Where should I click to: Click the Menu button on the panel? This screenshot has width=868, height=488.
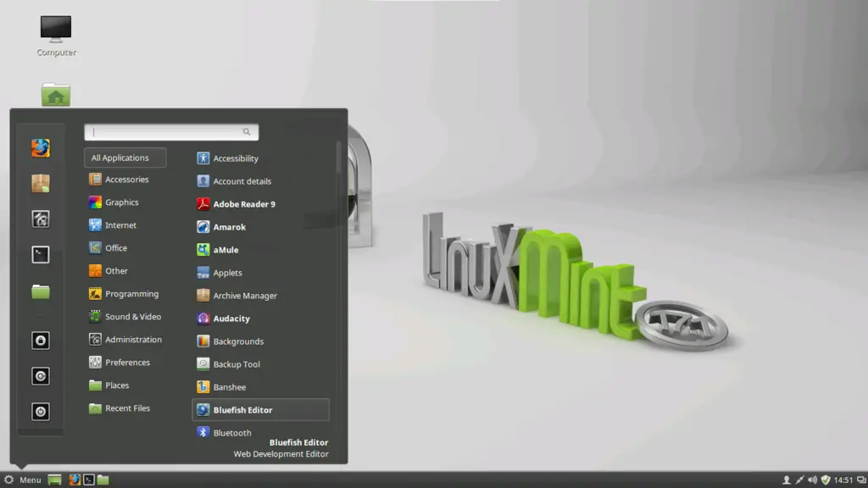[x=23, y=480]
